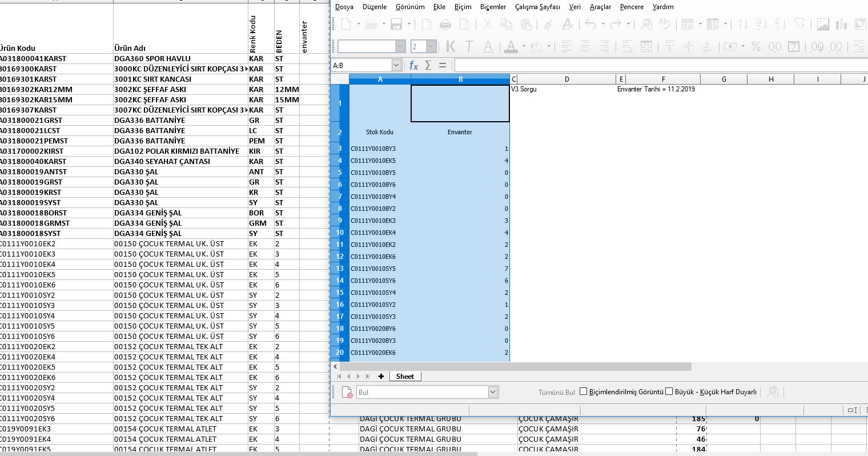Image resolution: width=868 pixels, height=456 pixels.
Task: Click the Insert image icon
Action: pyautogui.click(x=823, y=24)
